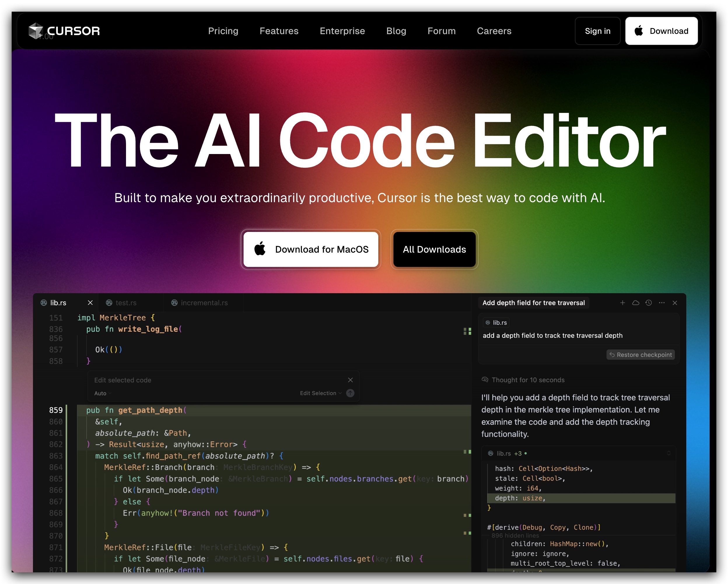Submit edit with the up-arrow send icon
The width and height of the screenshot is (728, 584).
click(350, 393)
